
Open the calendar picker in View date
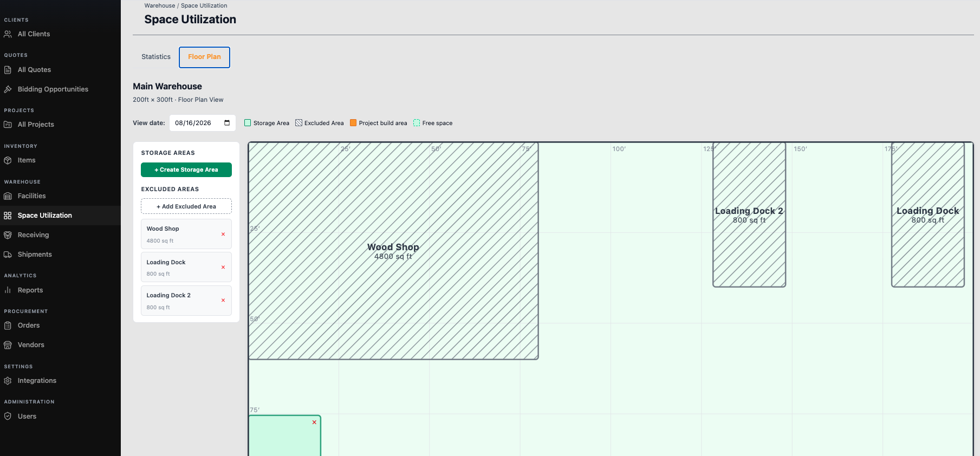pos(227,123)
